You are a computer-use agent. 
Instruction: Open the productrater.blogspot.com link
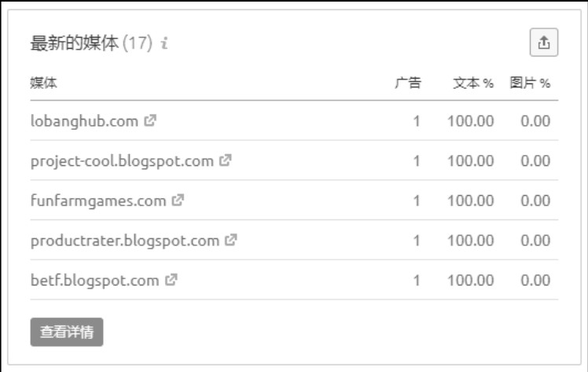coord(125,241)
